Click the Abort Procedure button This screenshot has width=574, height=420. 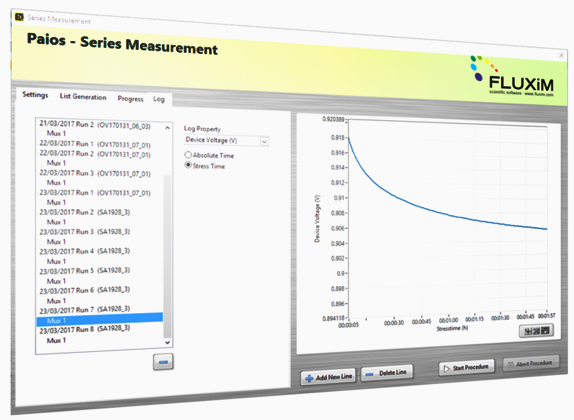[531, 363]
